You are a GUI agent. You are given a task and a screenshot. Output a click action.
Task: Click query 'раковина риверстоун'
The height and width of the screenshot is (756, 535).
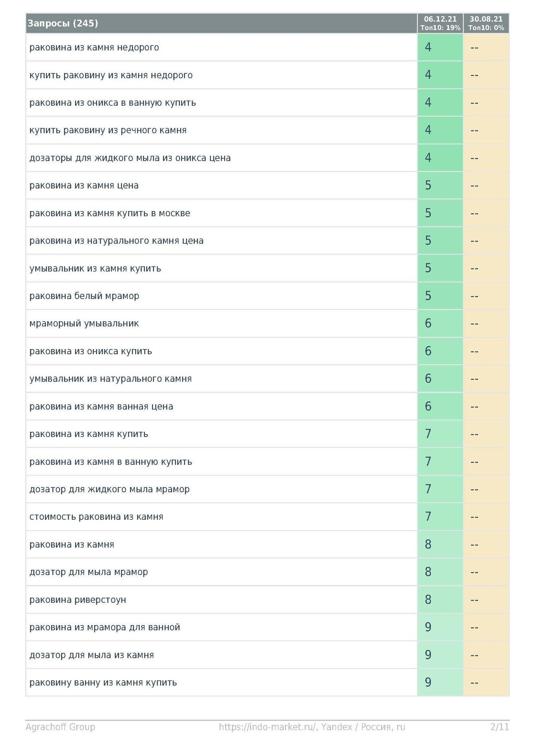78,600
